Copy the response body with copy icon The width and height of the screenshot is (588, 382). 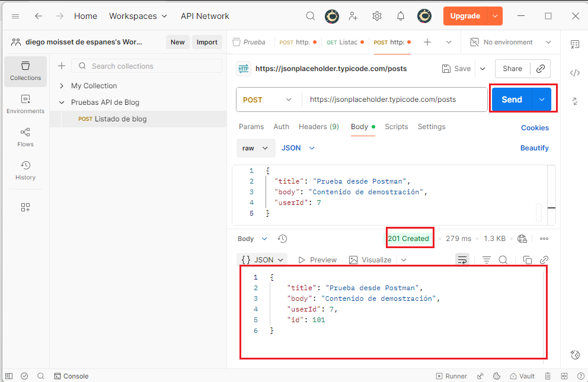(527, 260)
